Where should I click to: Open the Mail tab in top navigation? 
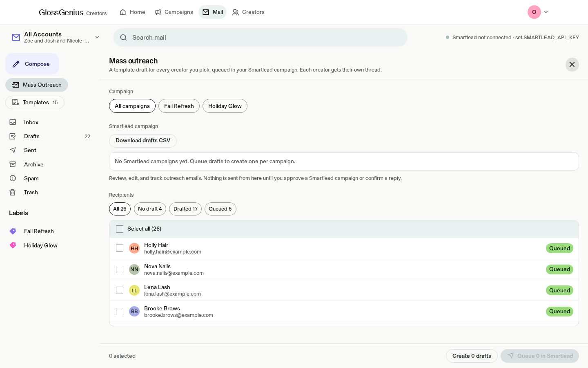(212, 12)
